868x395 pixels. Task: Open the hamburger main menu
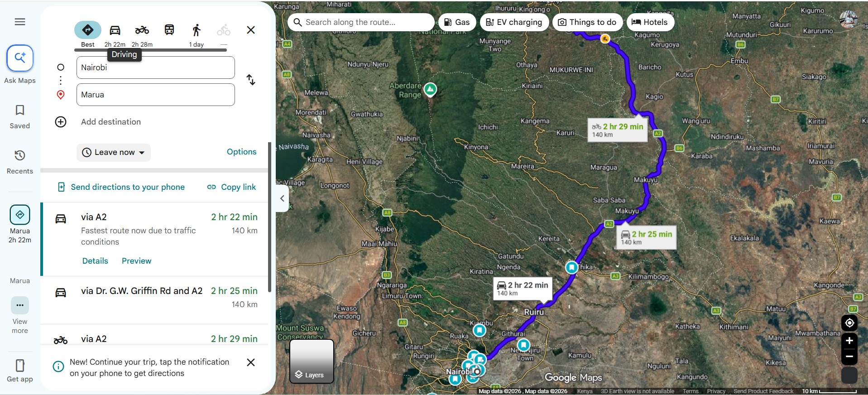tap(20, 22)
